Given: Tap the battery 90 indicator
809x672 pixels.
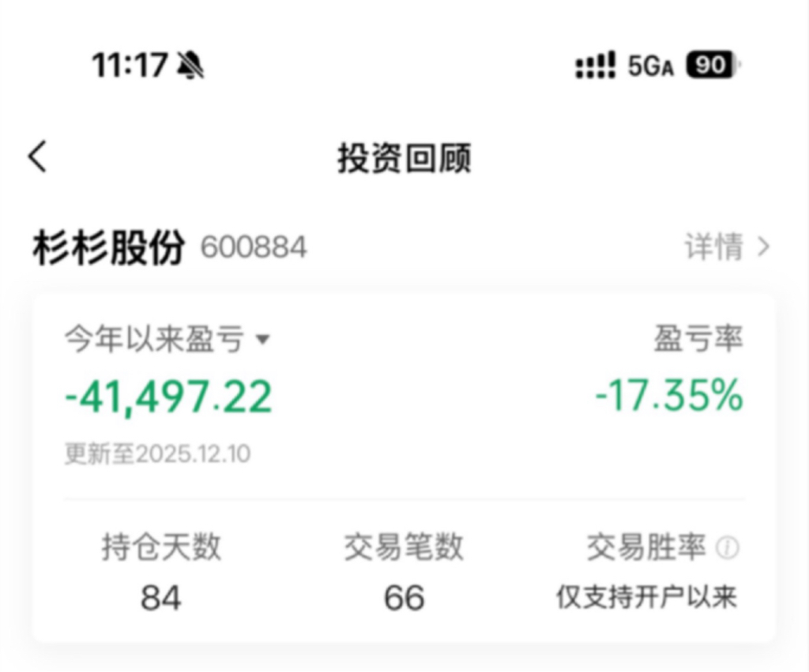Looking at the screenshot, I should point(713,65).
